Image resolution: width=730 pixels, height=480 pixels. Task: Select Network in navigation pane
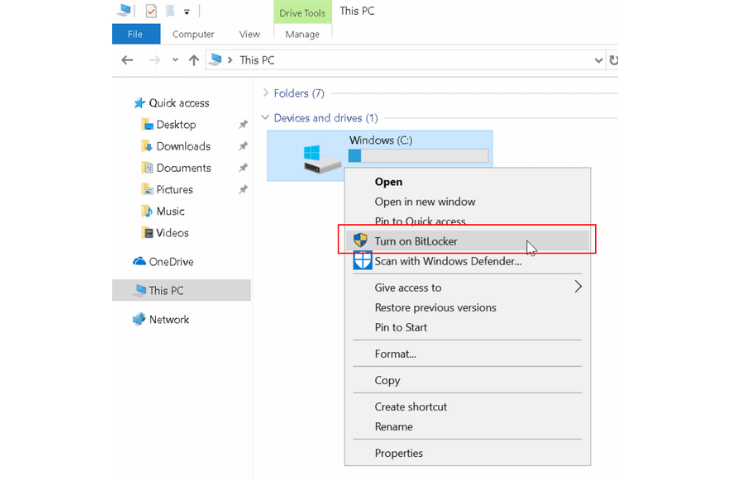tap(169, 319)
